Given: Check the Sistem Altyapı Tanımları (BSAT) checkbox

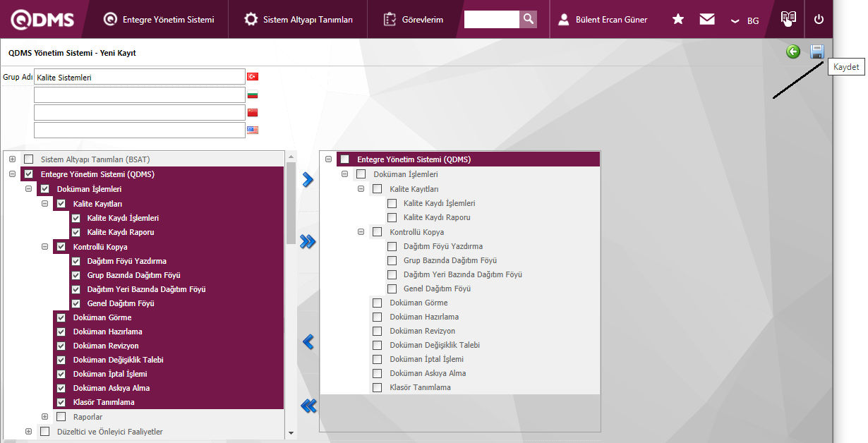Looking at the screenshot, I should coord(29,159).
